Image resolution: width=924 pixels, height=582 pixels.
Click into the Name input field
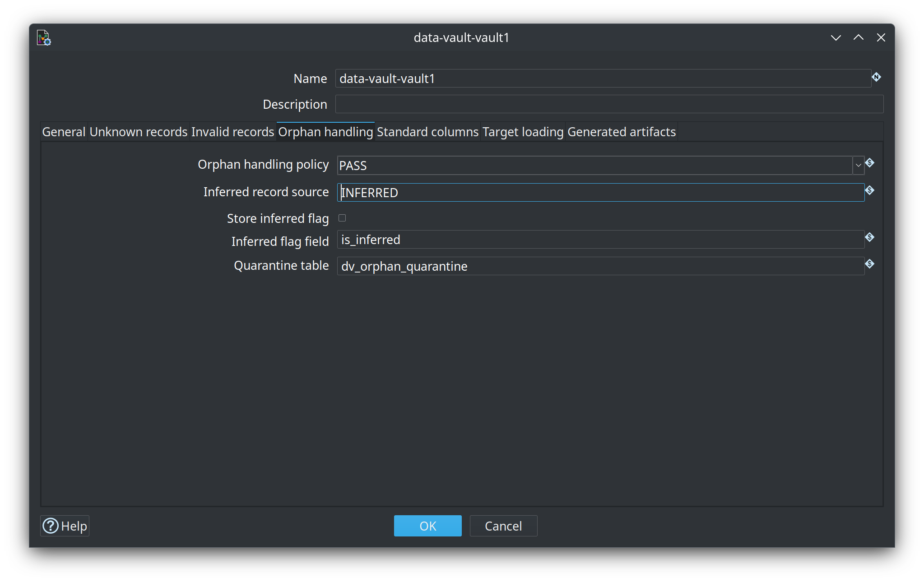(603, 79)
